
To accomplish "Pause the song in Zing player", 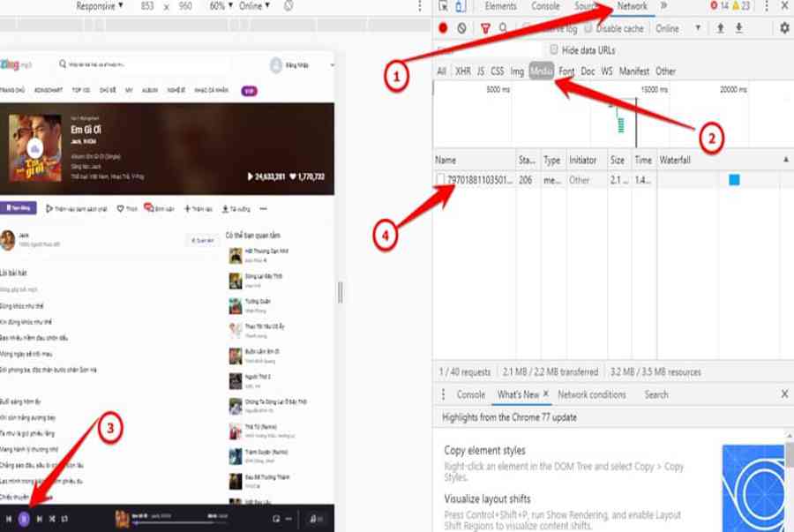I will (24, 519).
